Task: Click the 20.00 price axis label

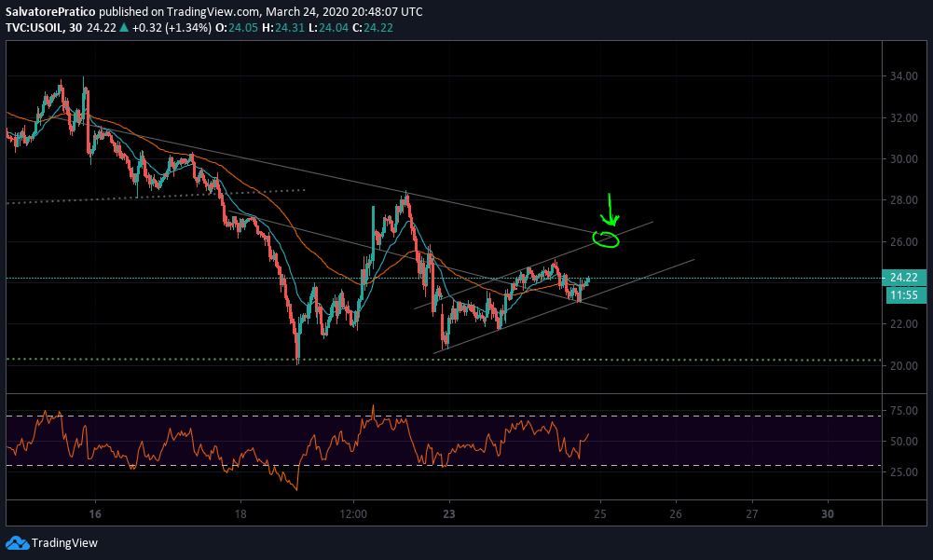Action: (x=904, y=365)
